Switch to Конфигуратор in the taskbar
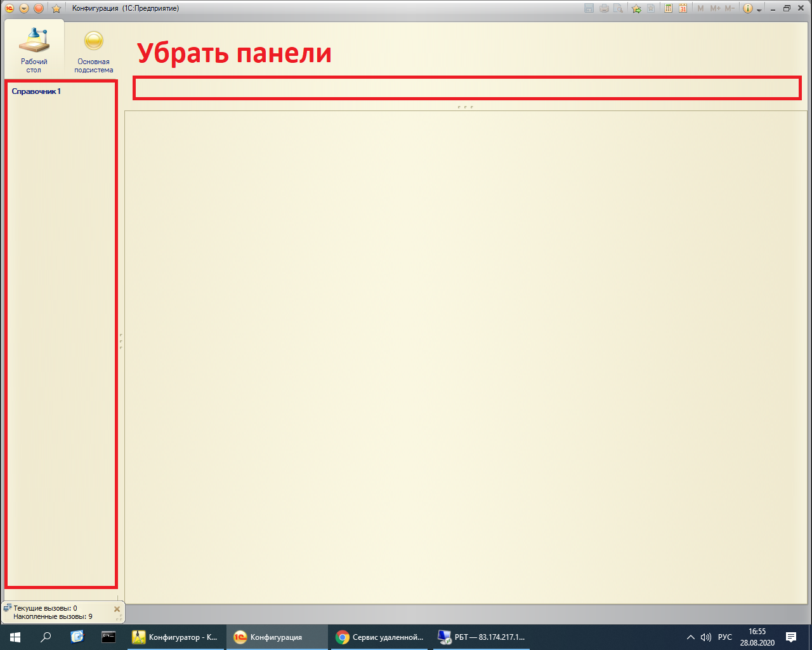This screenshot has height=650, width=812. pyautogui.click(x=175, y=637)
